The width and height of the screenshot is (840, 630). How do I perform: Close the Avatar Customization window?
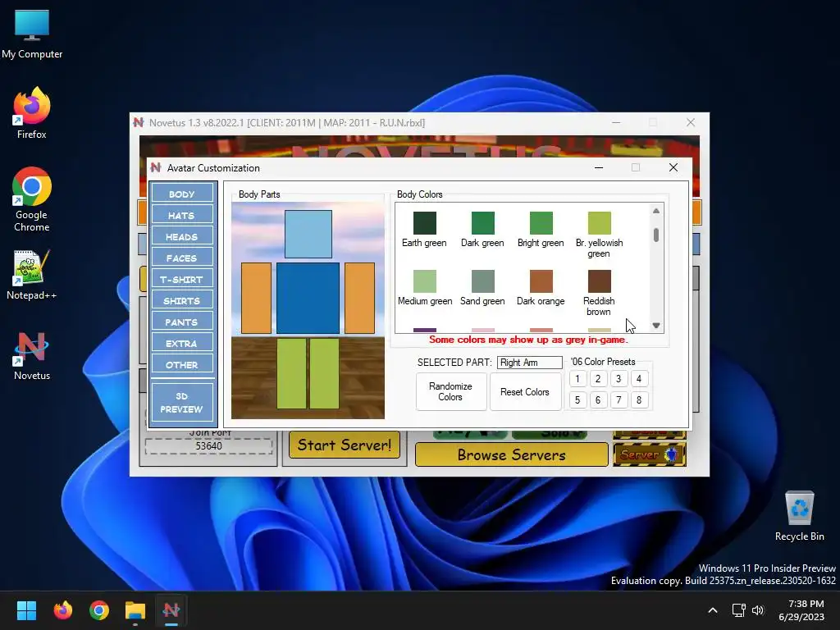(673, 167)
